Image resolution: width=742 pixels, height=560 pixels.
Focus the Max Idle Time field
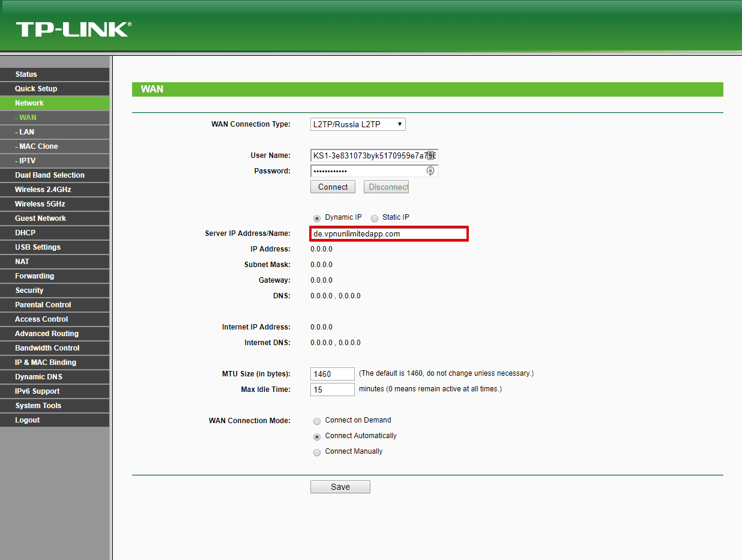(x=332, y=390)
